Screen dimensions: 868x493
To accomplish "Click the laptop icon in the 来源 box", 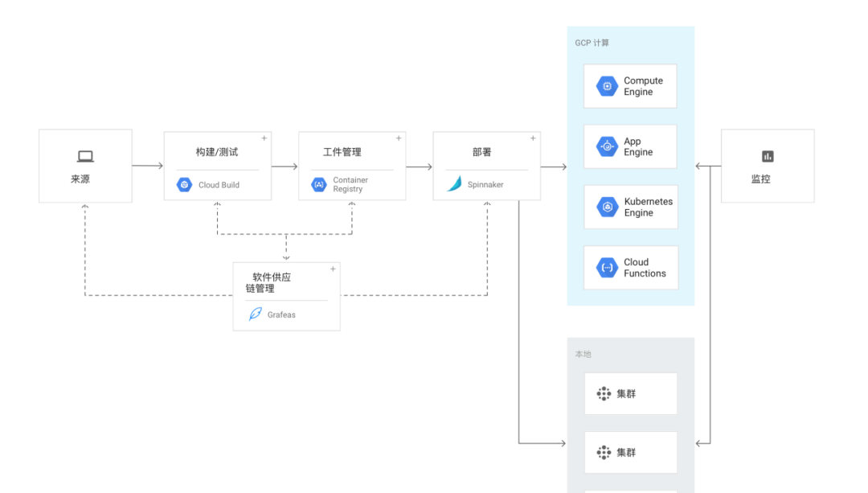I will (85, 157).
